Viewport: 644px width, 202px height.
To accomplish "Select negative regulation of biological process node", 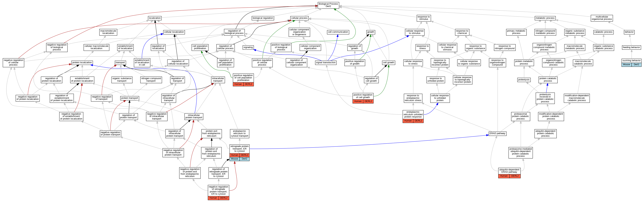I will point(57,48).
